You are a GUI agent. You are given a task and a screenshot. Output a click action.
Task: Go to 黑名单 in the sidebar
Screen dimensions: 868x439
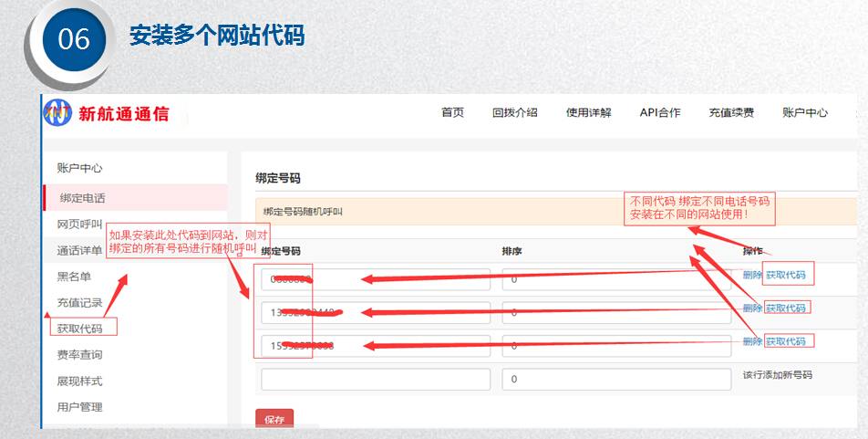pos(74,277)
